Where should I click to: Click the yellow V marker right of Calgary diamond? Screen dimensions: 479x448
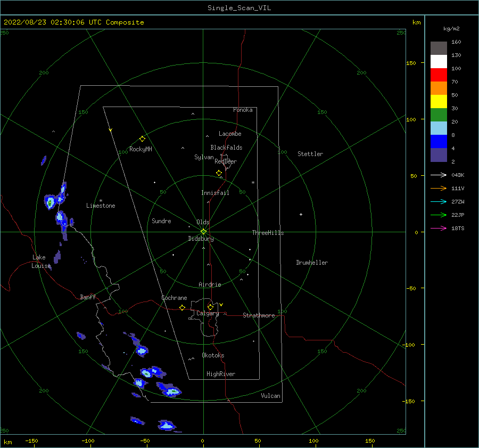point(221,305)
